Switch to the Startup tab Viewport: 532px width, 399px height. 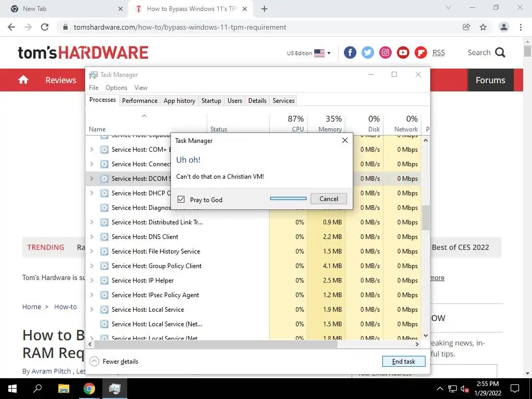[x=211, y=101]
